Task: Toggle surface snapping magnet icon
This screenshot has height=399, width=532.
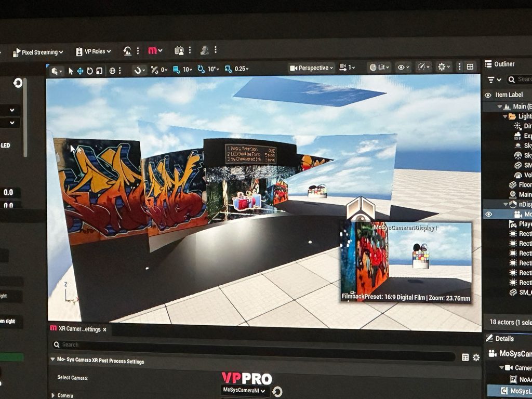Action: click(138, 70)
